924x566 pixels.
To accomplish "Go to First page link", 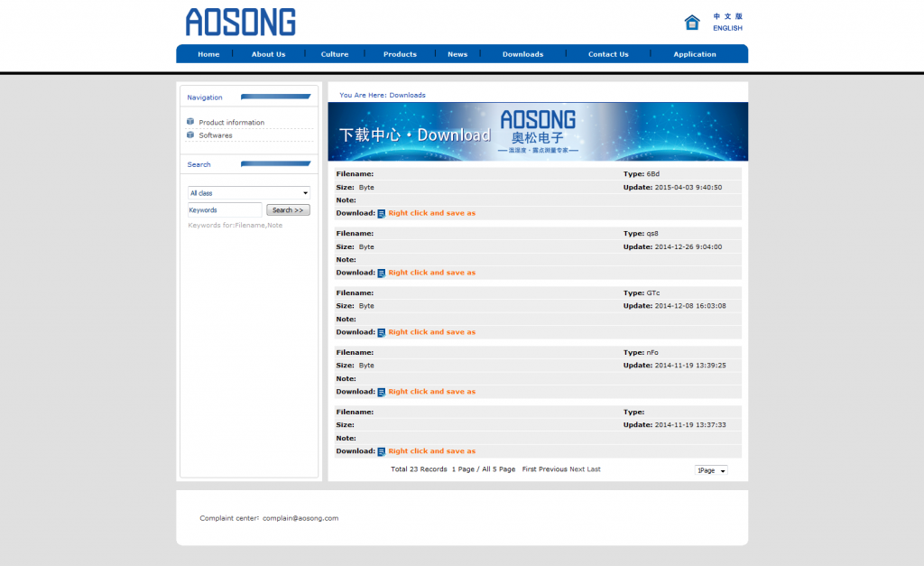I will click(529, 469).
